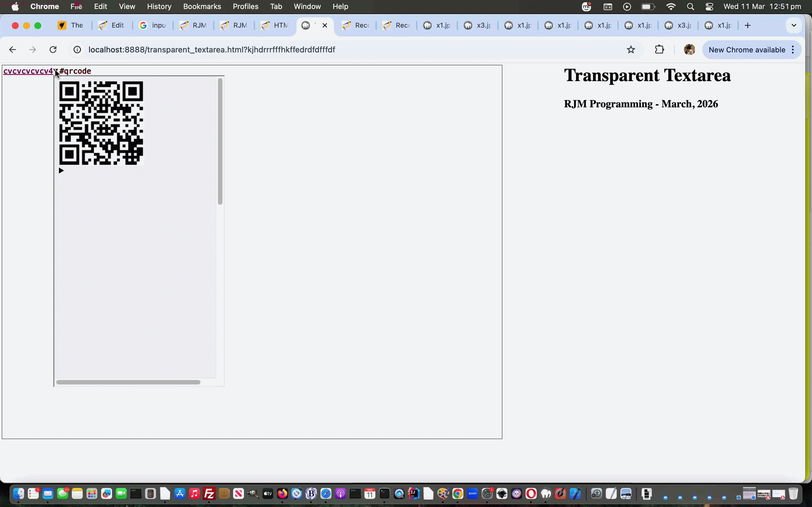Image resolution: width=812 pixels, height=507 pixels.
Task: Open Apple Music from the dock
Action: coord(194,493)
